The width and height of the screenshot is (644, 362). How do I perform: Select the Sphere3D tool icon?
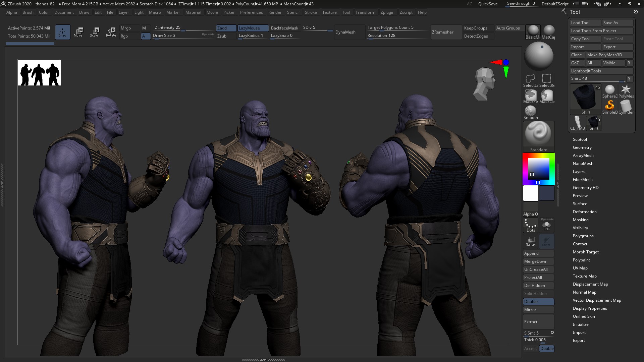(x=610, y=91)
